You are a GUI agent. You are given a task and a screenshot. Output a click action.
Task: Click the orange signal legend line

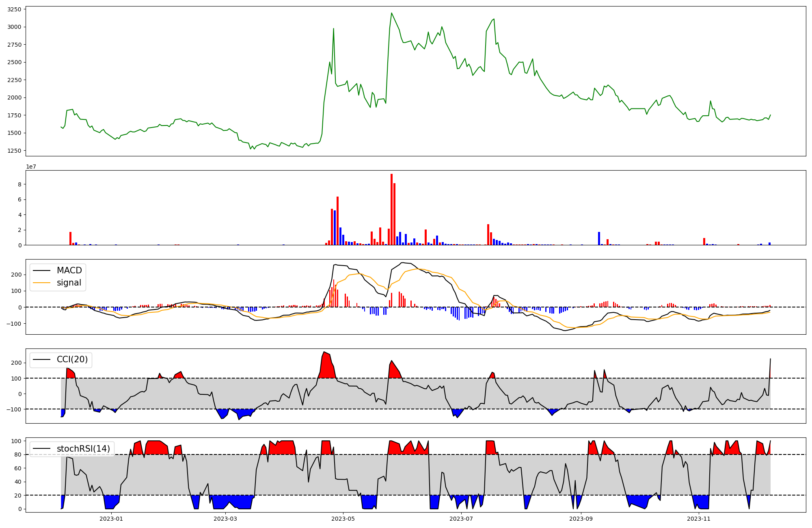[41, 283]
